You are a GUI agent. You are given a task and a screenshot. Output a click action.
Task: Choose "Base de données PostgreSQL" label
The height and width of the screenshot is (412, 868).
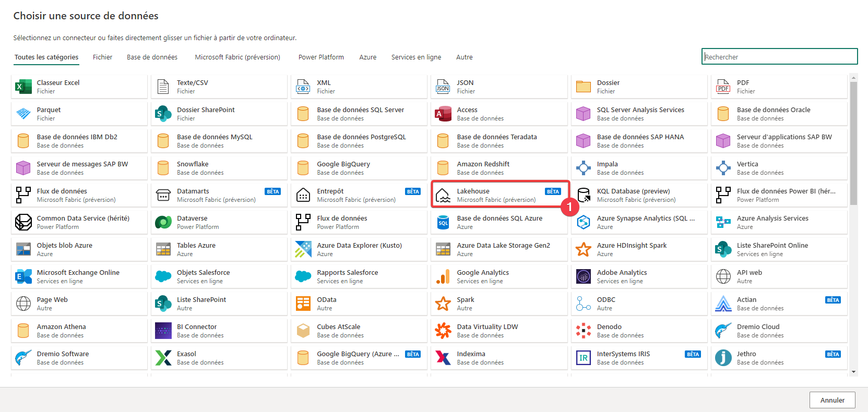(361, 137)
